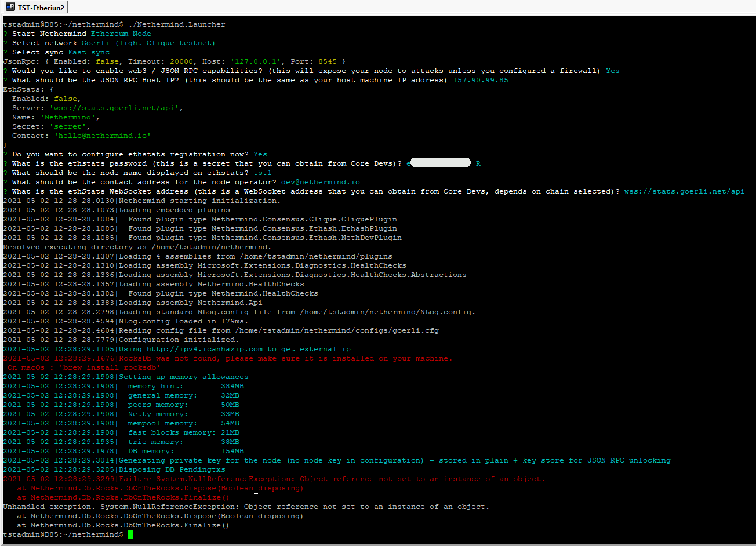
Task: Click the JsonRpc settings line with Port: 8545
Action: [x=175, y=61]
